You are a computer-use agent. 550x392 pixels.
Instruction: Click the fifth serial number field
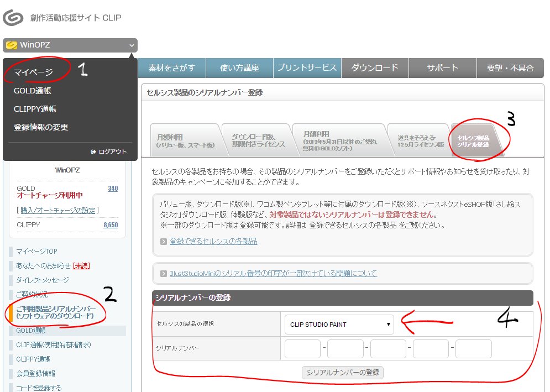474,349
